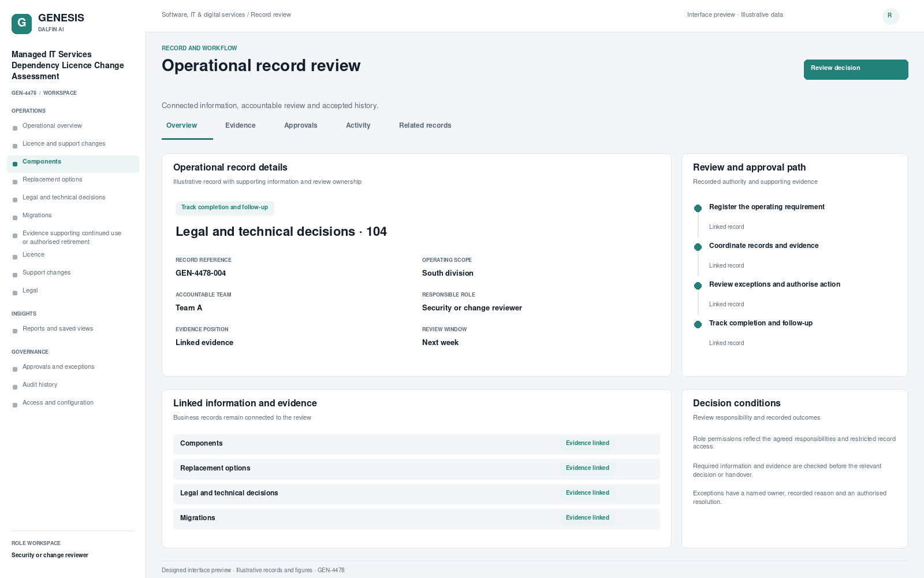Open the Related records tab

coord(425,126)
